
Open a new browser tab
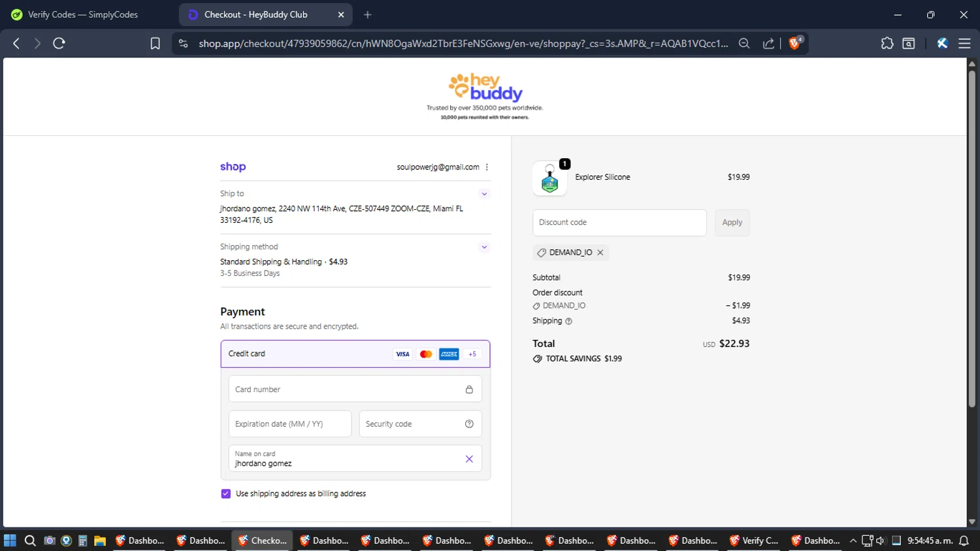point(368,14)
